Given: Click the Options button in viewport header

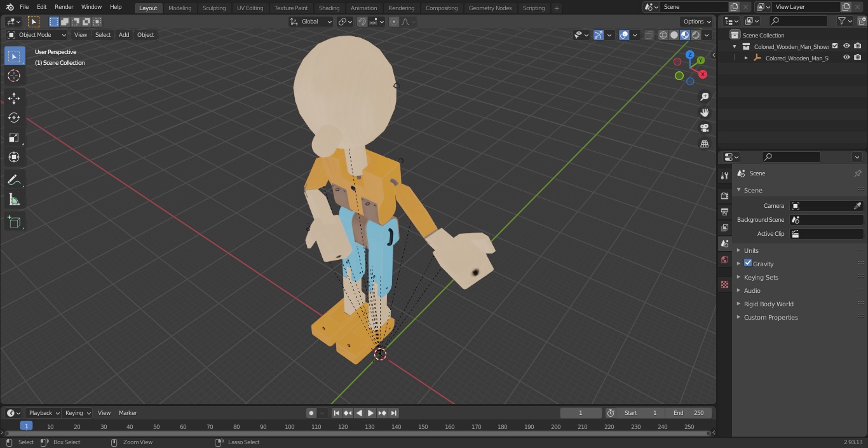Looking at the screenshot, I should tap(697, 22).
